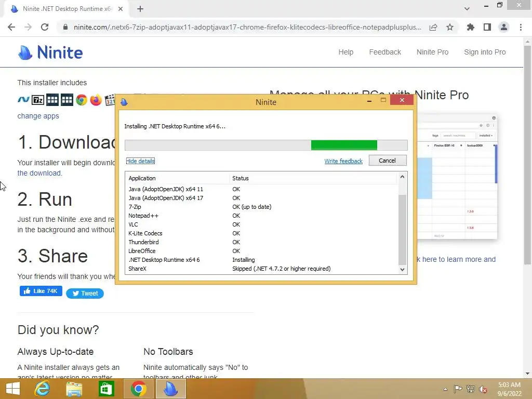Select the ShareX row in details
Screen dimensions: 532x399
coord(262,269)
